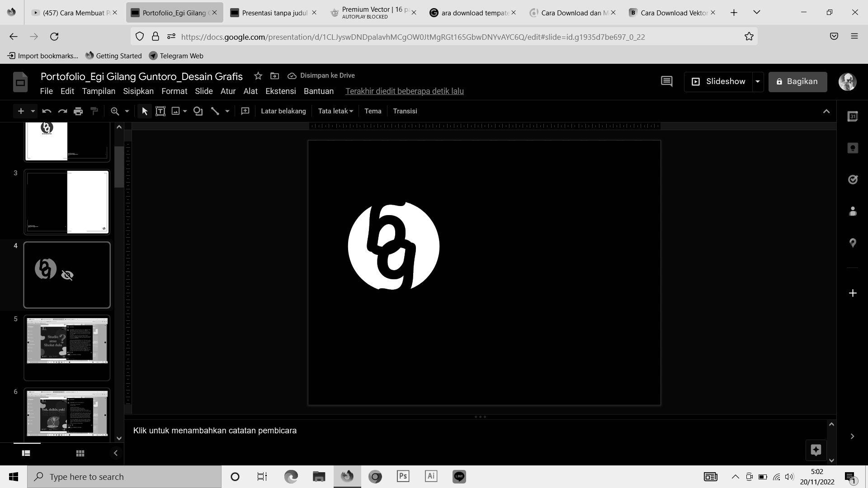Image resolution: width=868 pixels, height=488 pixels.
Task: Expand the Slideshow options dropdown arrow
Action: [x=757, y=82]
